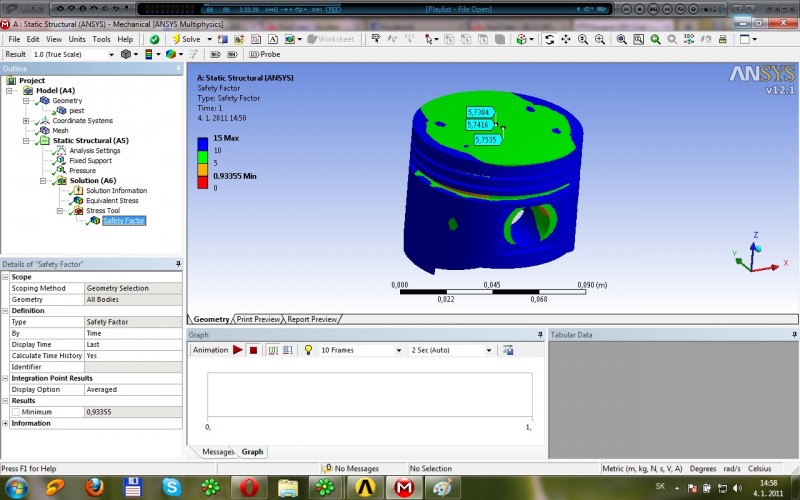Tick the Minimum results checkbox

pyautogui.click(x=15, y=412)
